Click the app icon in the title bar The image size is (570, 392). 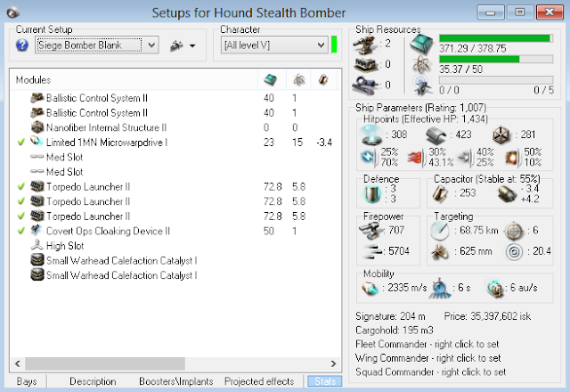[13, 12]
